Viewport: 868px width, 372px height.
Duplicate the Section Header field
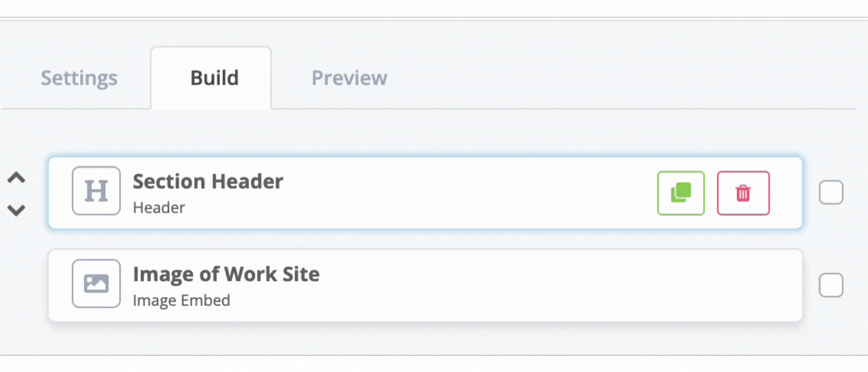pos(680,193)
